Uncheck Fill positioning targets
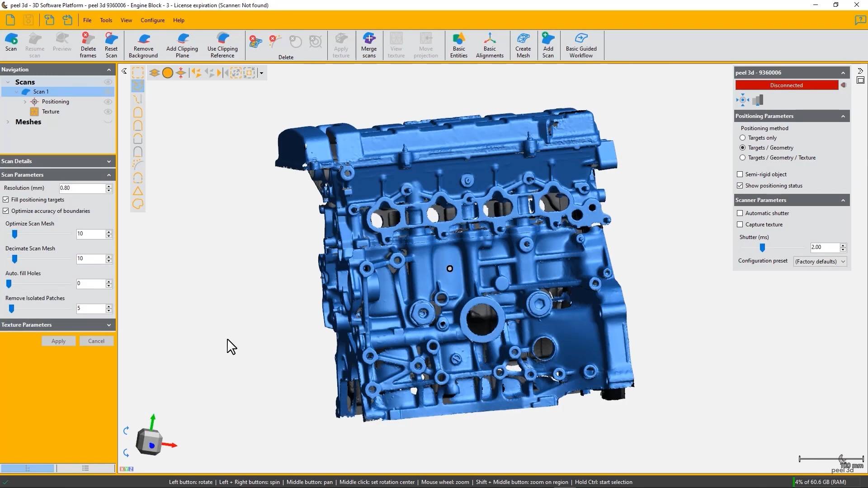 pyautogui.click(x=6, y=200)
